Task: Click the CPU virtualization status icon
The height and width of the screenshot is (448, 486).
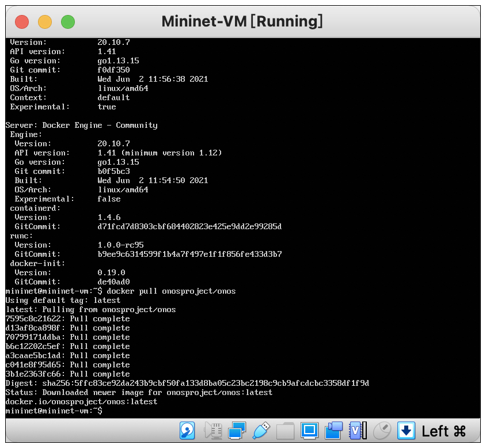Action: coord(358,430)
